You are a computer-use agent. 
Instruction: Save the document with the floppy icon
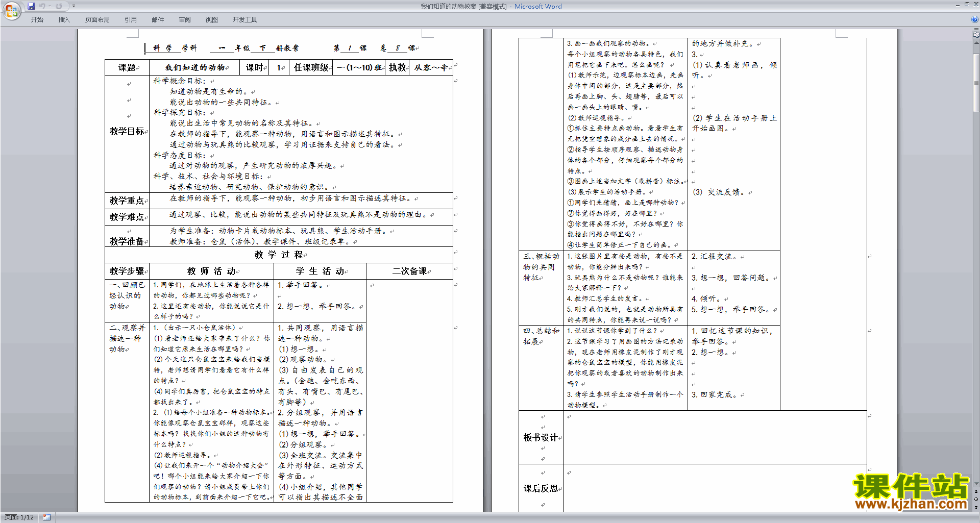tap(31, 6)
